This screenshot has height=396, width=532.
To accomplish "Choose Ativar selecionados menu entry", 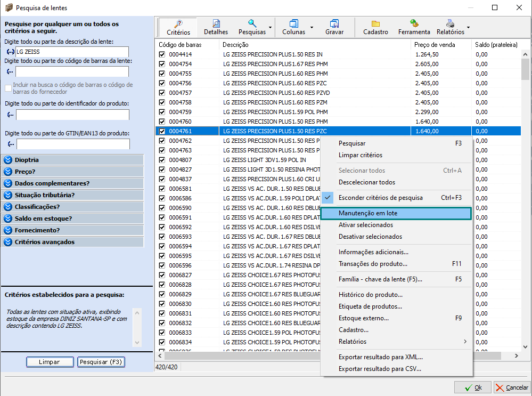I will (396, 225).
